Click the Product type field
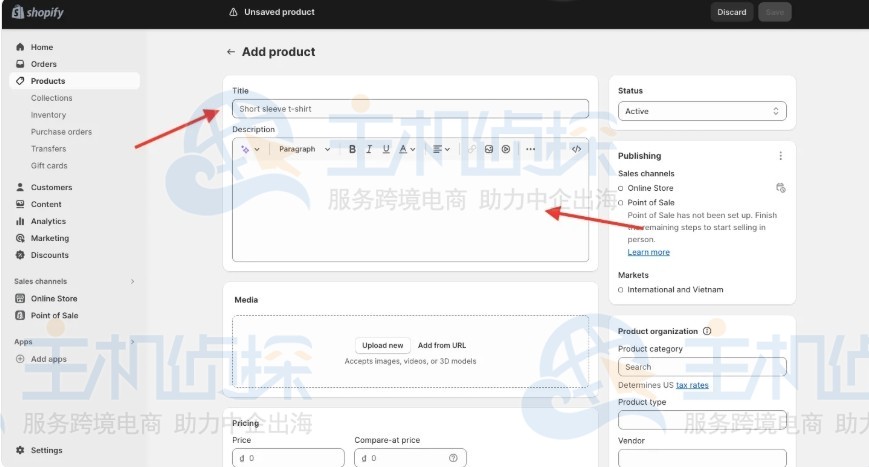This screenshot has width=869, height=467. click(x=702, y=420)
